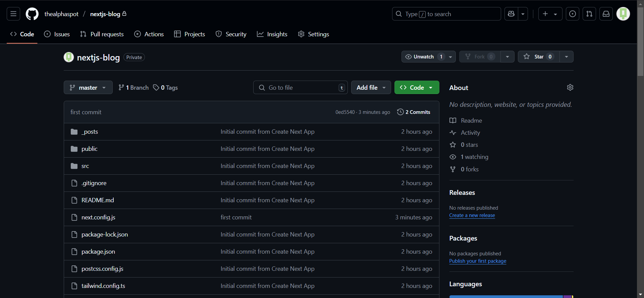The image size is (644, 298).
Task: Open the global navigation hamburger menu
Action: [13, 14]
